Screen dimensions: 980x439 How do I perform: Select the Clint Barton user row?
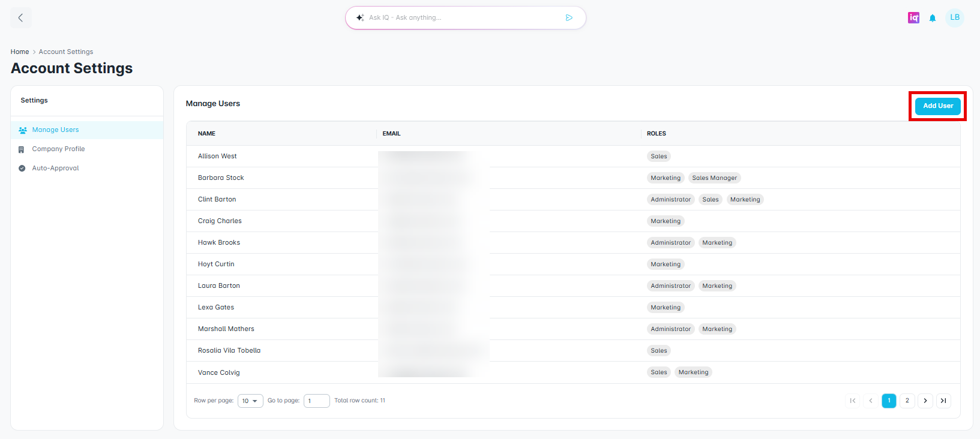click(x=217, y=200)
